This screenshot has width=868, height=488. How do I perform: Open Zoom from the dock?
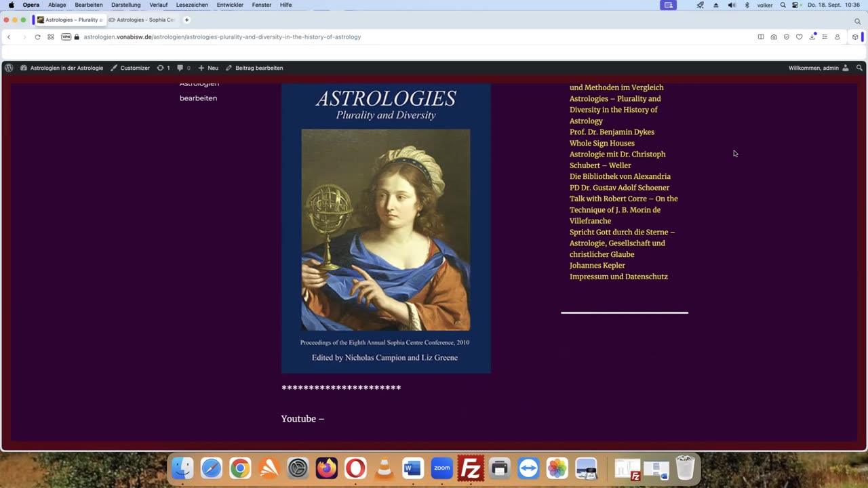point(442,468)
